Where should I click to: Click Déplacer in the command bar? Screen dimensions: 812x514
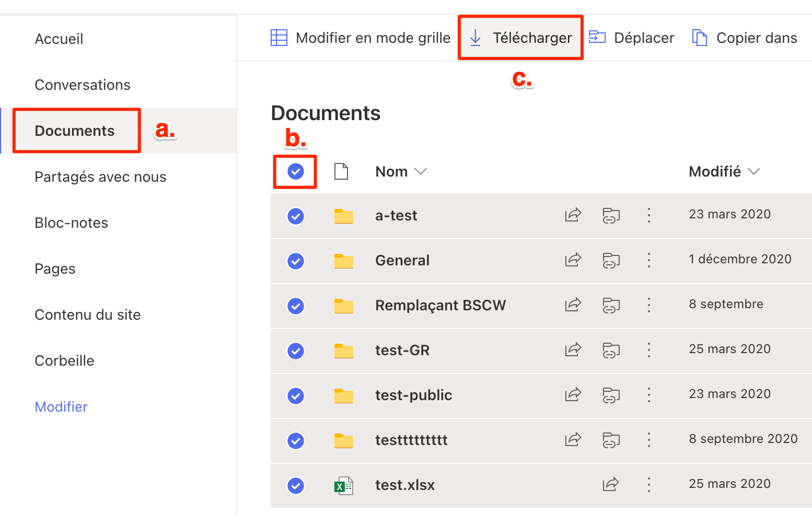tap(631, 38)
